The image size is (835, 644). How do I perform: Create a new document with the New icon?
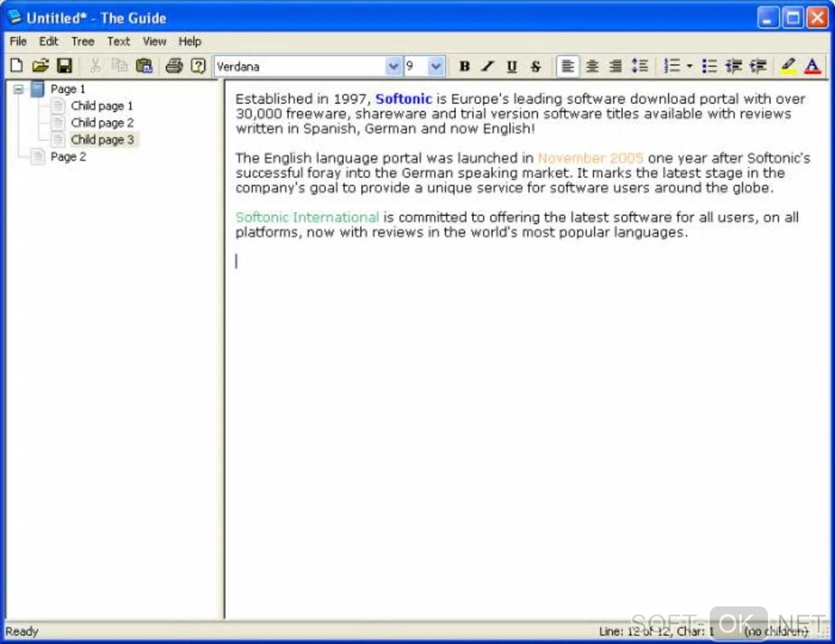(x=16, y=66)
